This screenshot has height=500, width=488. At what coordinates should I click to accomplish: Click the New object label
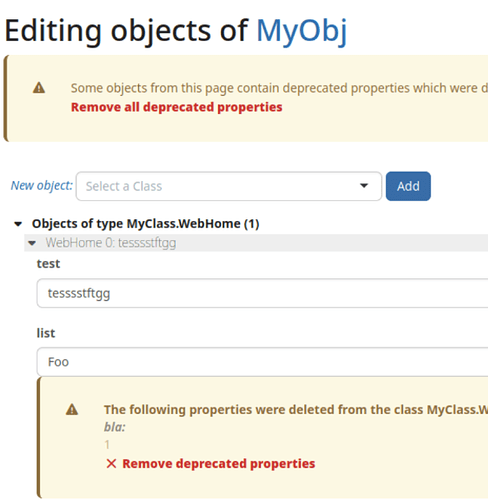(x=42, y=185)
